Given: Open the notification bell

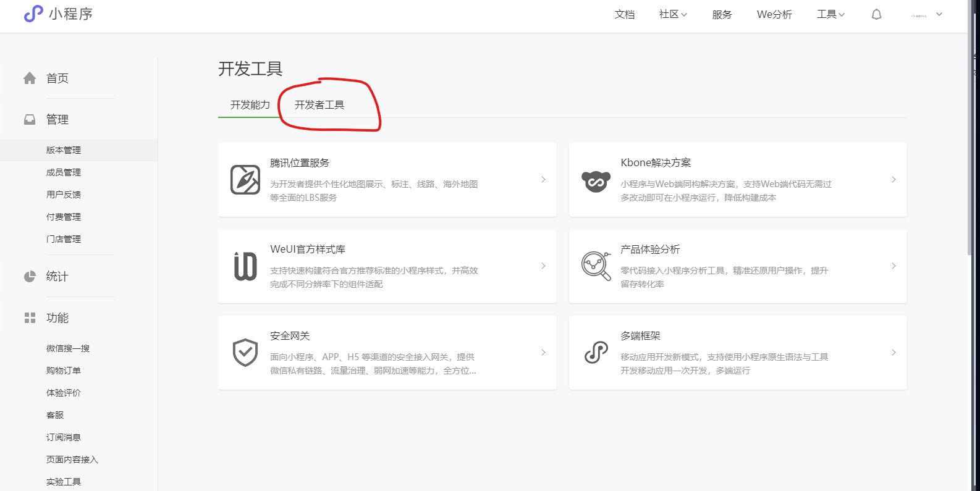Looking at the screenshot, I should 876,14.
